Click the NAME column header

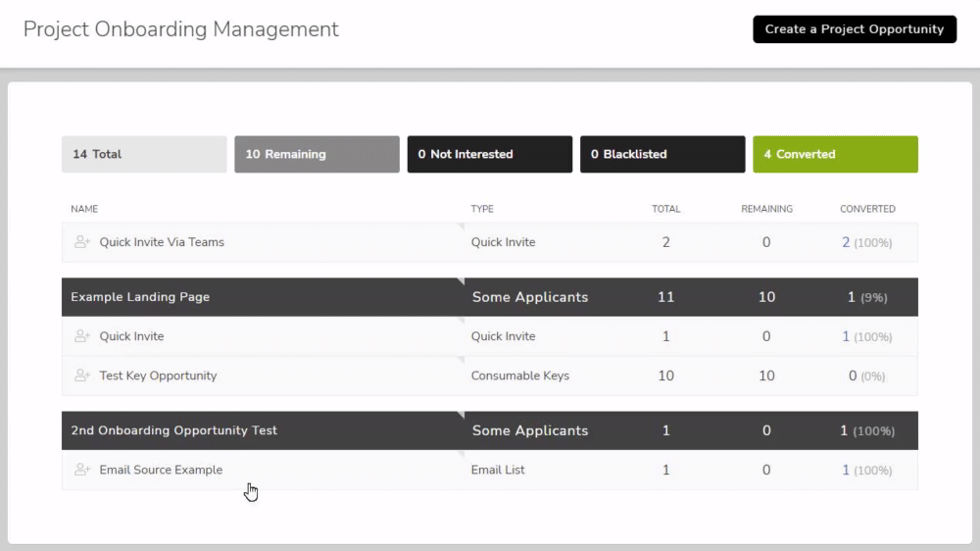(84, 209)
